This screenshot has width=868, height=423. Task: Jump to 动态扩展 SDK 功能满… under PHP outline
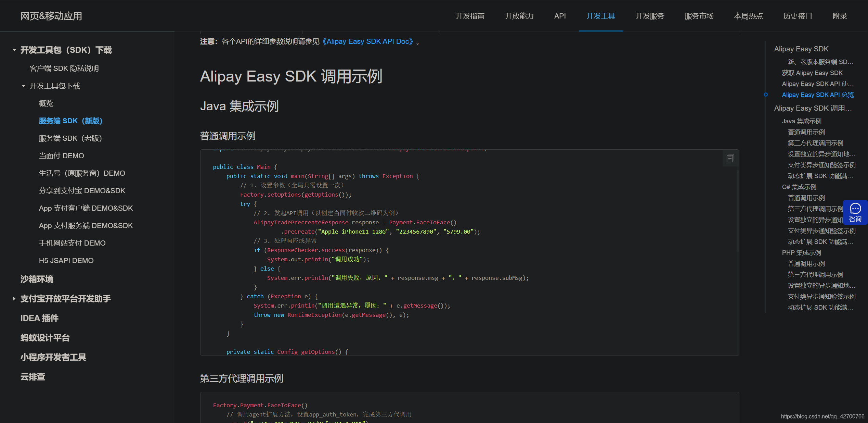tap(820, 308)
